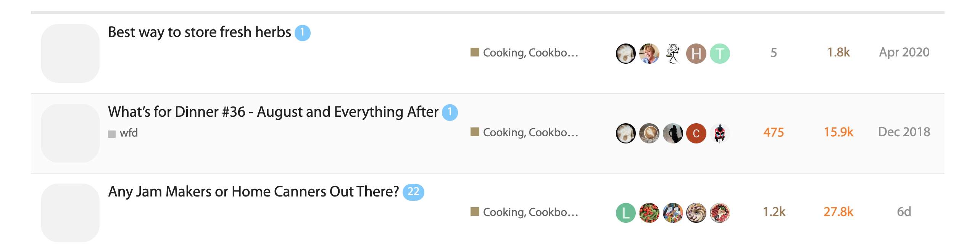Click the category link in the herbs row

pos(530,53)
